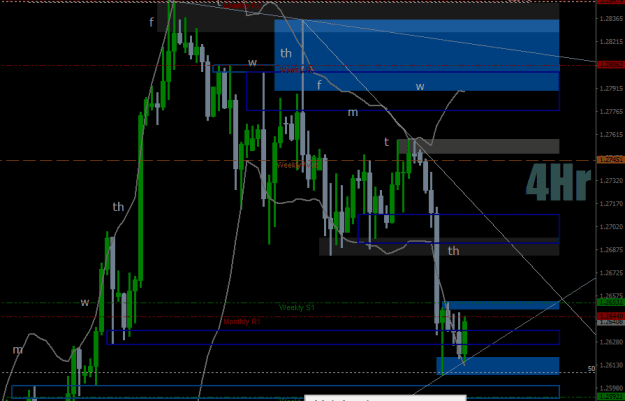Select the green Weekly S1 label
The image size is (625, 401).
coord(297,308)
